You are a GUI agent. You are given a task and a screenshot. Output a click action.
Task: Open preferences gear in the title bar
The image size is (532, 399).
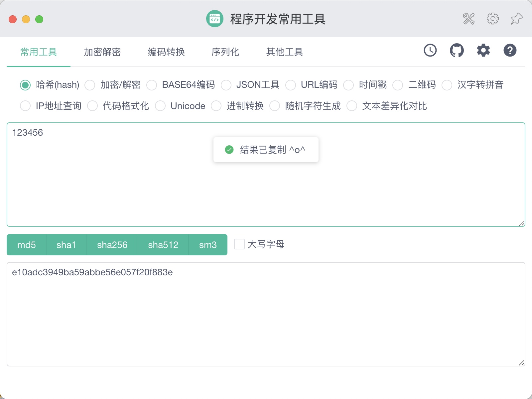tap(492, 19)
